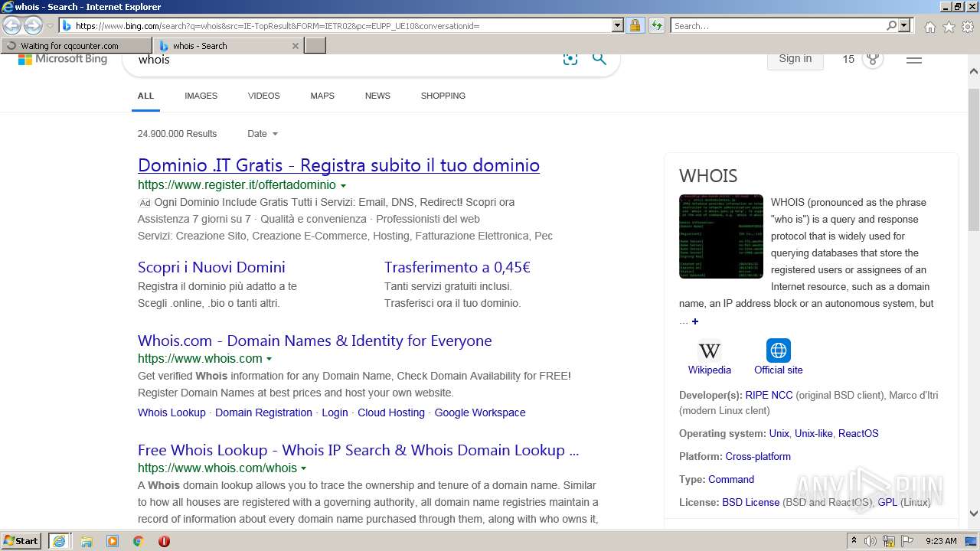The height and width of the screenshot is (551, 980).
Task: Select the ALL search category
Action: (145, 96)
